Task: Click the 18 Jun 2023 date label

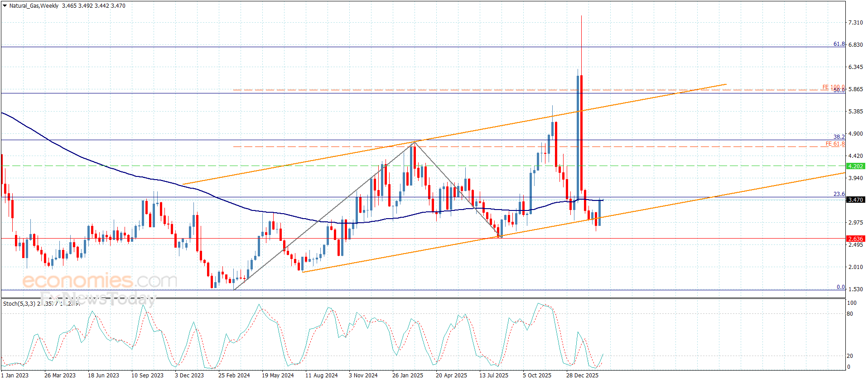Action: 103,375
